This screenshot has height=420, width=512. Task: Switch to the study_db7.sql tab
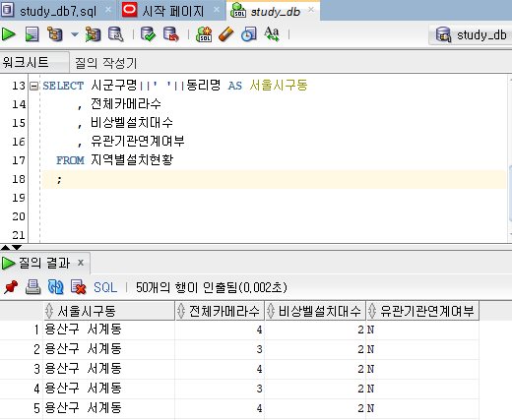pos(58,12)
